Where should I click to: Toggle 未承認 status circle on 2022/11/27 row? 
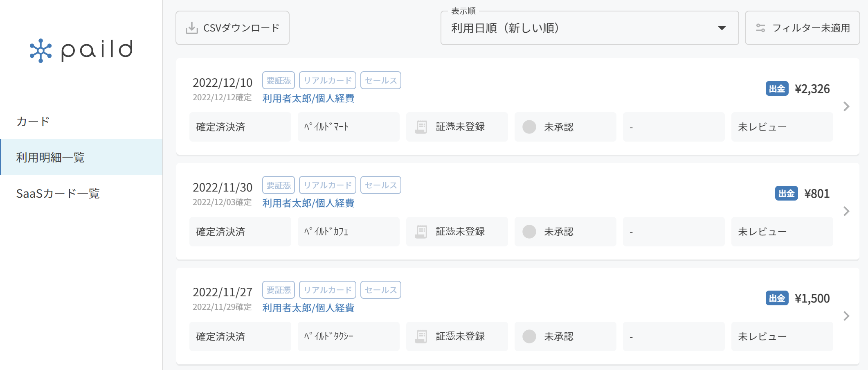529,336
